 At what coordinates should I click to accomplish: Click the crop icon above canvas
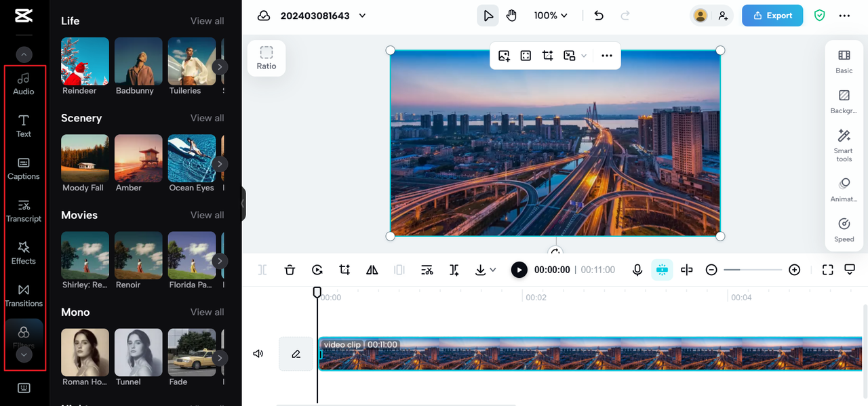point(548,56)
